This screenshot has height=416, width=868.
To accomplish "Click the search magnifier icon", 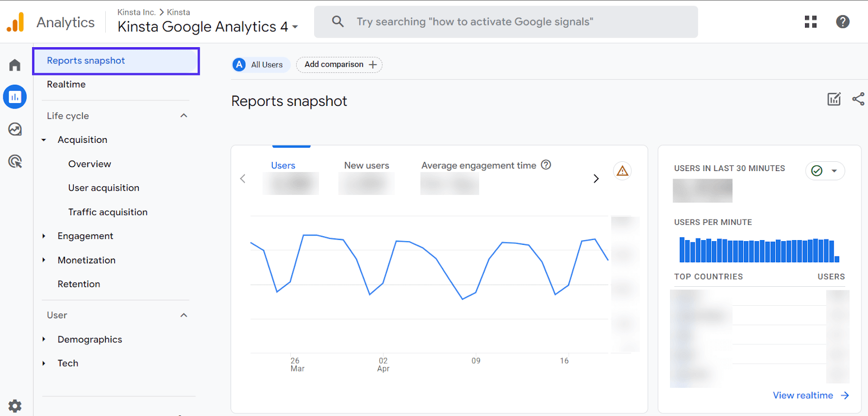I will 337,22.
